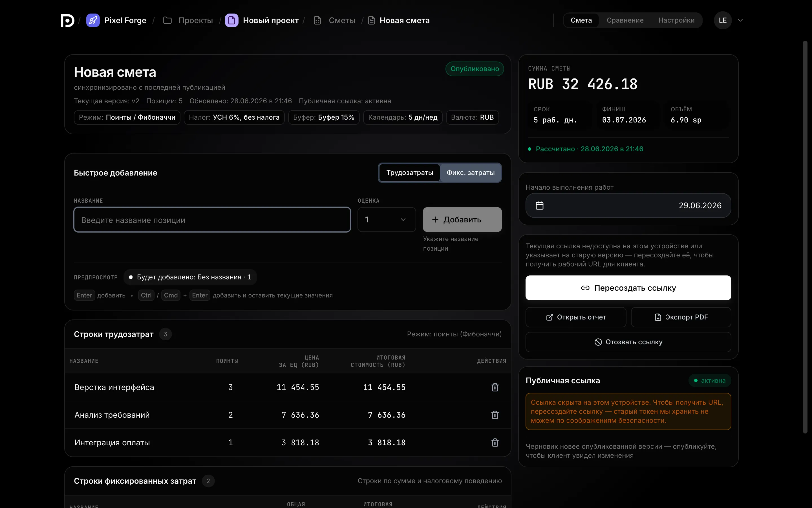Click the RUB 32 426.18 total sum
Image resolution: width=812 pixels, height=508 pixels.
[x=582, y=84]
